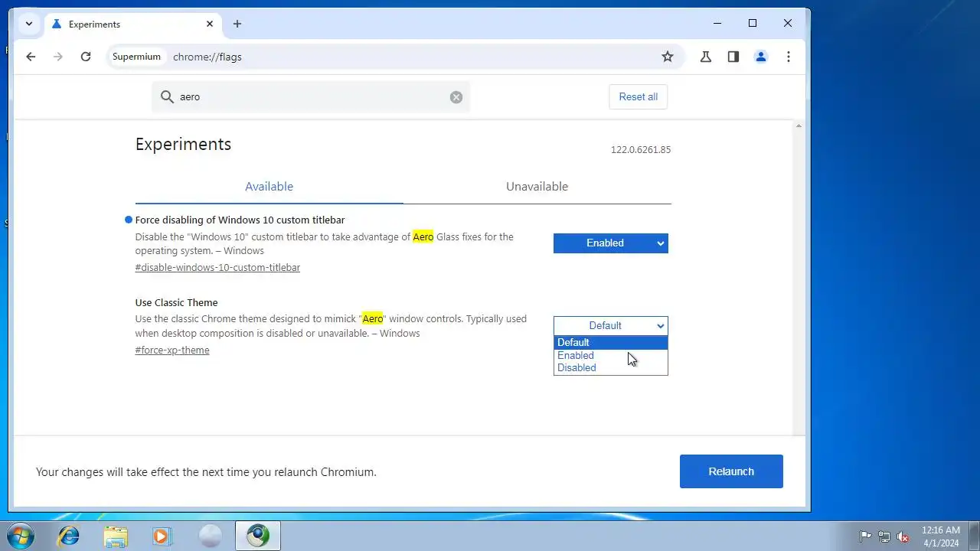Open the Windows Start orb
The width and height of the screenshot is (980, 551).
pyautogui.click(x=19, y=536)
